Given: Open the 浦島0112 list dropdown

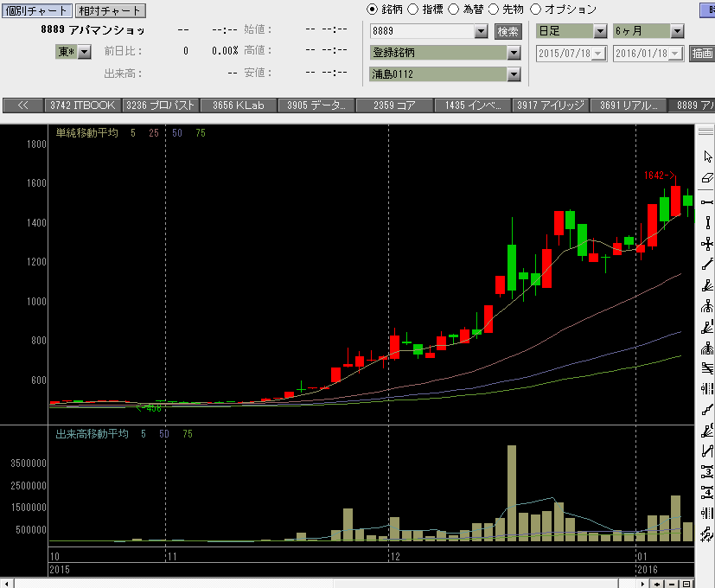Looking at the screenshot, I should (x=514, y=73).
